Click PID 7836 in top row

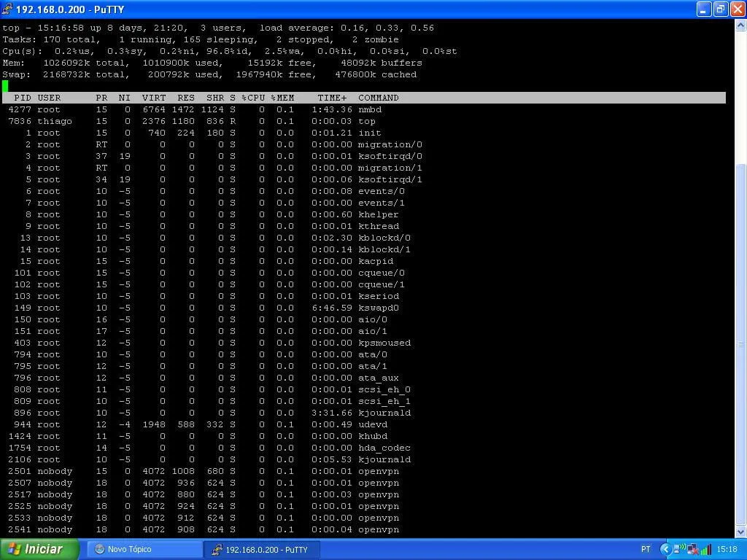[20, 122]
